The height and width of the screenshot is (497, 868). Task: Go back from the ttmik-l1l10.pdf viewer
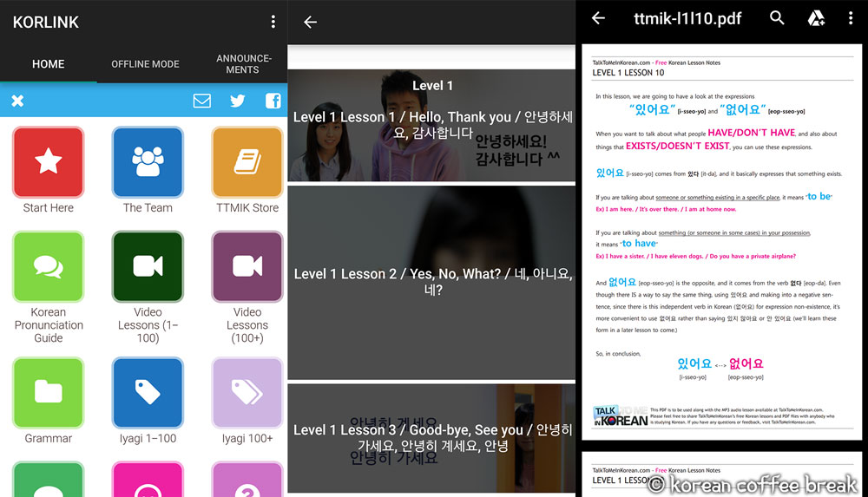[598, 18]
